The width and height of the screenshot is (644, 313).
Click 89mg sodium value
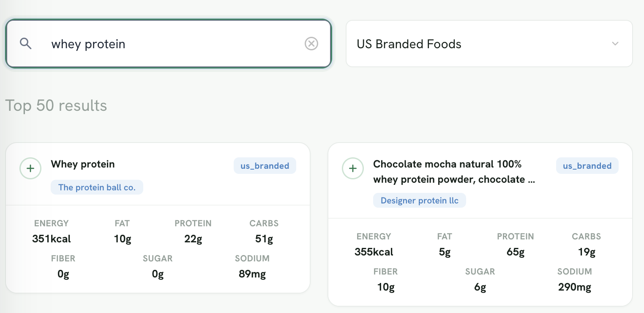pyautogui.click(x=252, y=275)
